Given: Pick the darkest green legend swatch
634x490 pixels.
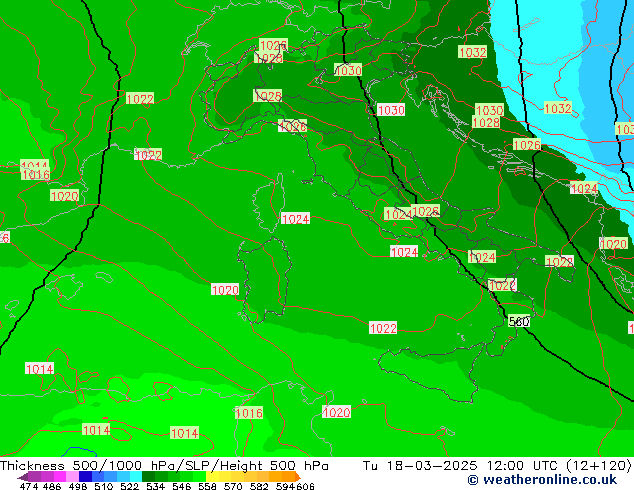Looking at the screenshot, I should pos(148,477).
